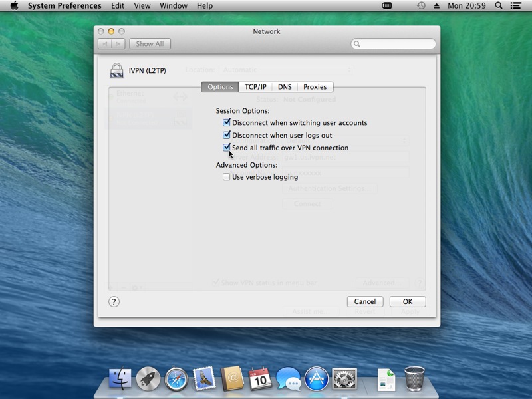Switch to the Proxies tab
The height and width of the screenshot is (399, 532).
(315, 87)
